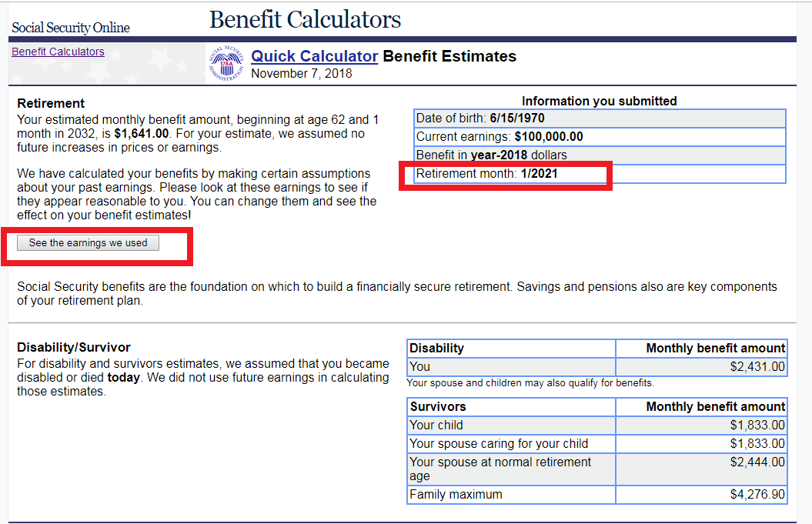Click the See the earnings we used button

coord(88,243)
